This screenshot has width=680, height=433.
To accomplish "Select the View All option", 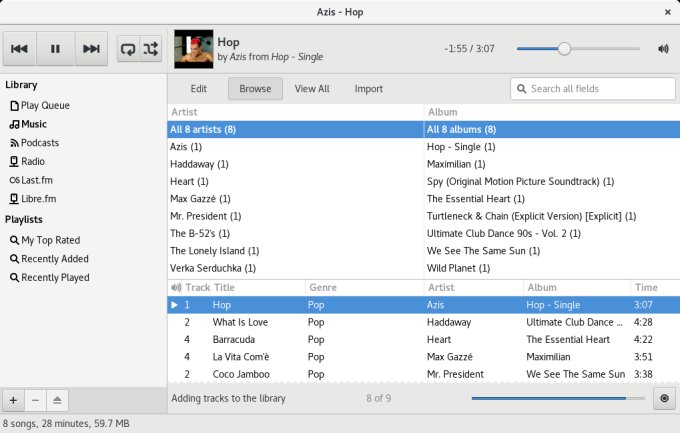I will (312, 89).
